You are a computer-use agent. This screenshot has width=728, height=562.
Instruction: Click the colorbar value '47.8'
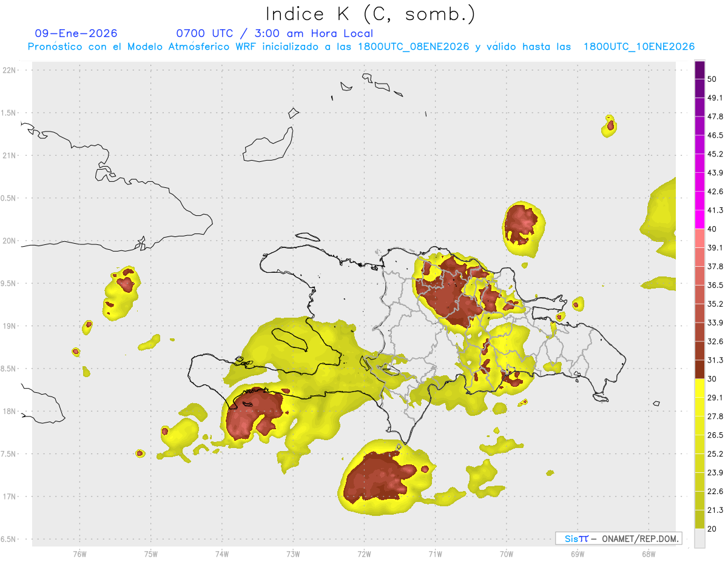tap(715, 116)
